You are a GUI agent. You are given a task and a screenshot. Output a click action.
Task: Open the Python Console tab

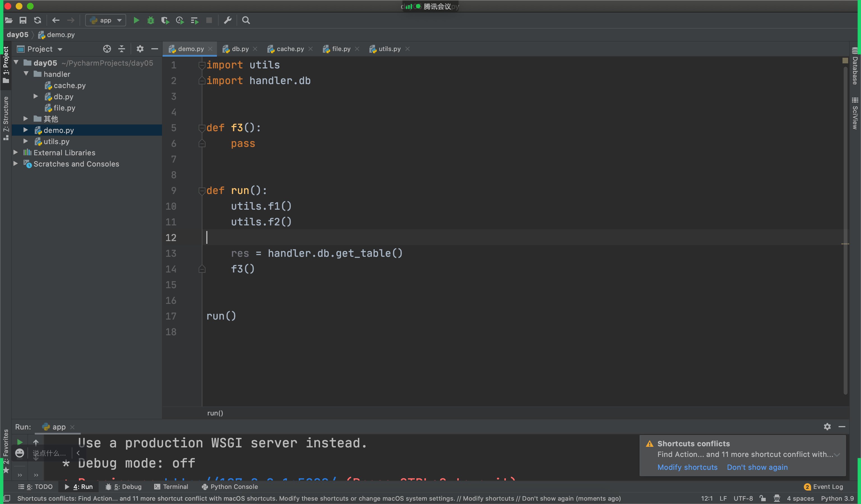tap(230, 487)
